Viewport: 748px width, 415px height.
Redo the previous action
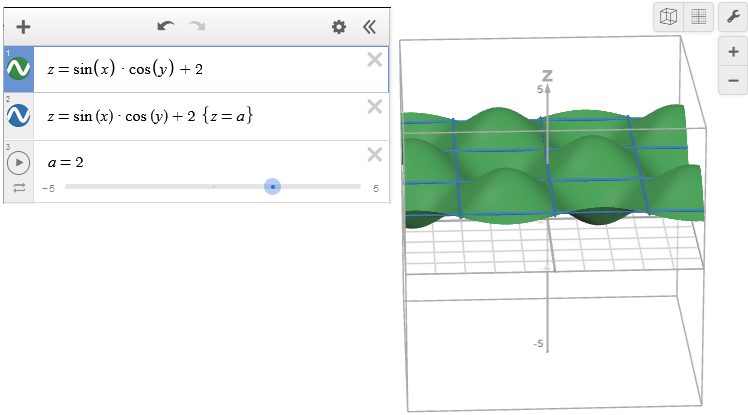pyautogui.click(x=197, y=27)
